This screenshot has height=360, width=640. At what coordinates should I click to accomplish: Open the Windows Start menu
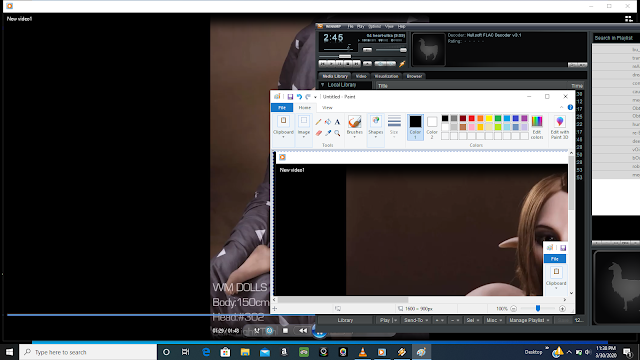click(x=9, y=352)
